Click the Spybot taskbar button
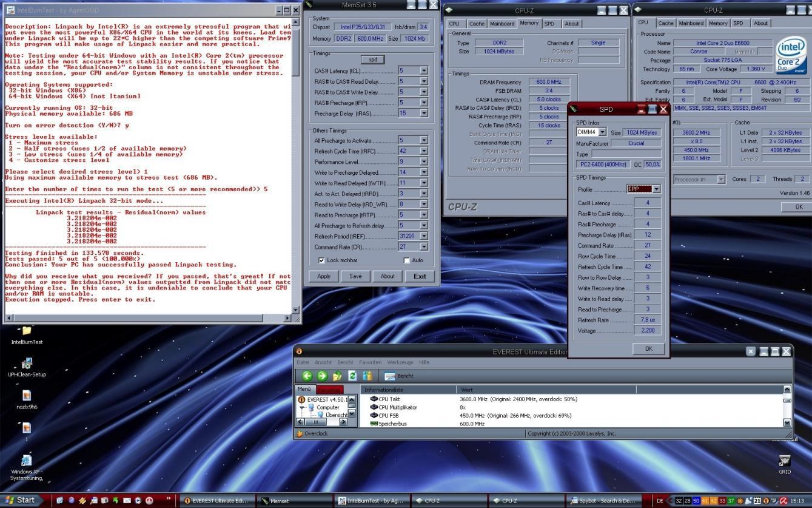The image size is (812, 508). [603, 501]
